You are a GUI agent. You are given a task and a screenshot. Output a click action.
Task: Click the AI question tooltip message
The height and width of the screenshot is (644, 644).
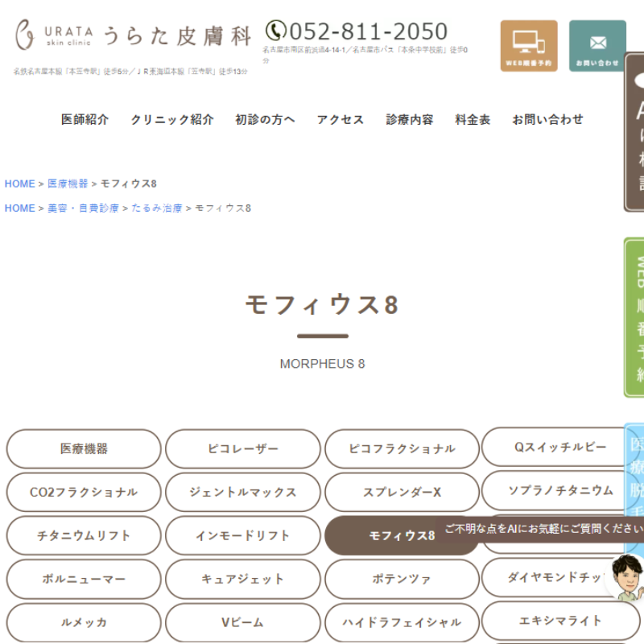pyautogui.click(x=542, y=529)
